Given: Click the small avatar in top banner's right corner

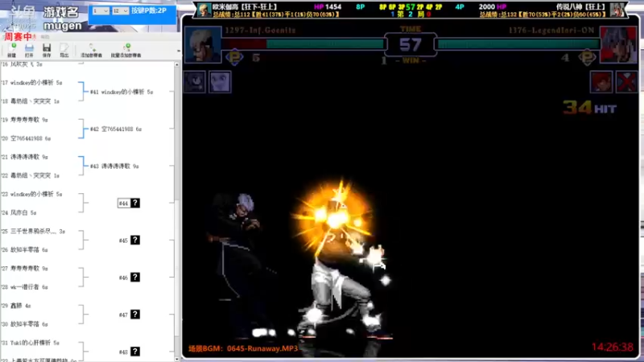Looking at the screenshot, I should [x=617, y=10].
